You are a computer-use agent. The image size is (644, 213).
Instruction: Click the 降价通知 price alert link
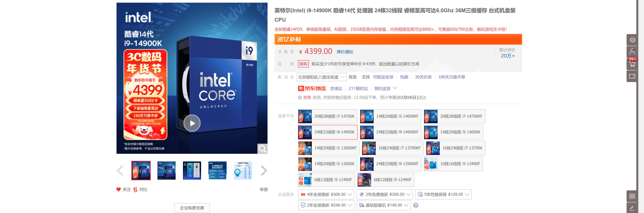[x=345, y=52]
